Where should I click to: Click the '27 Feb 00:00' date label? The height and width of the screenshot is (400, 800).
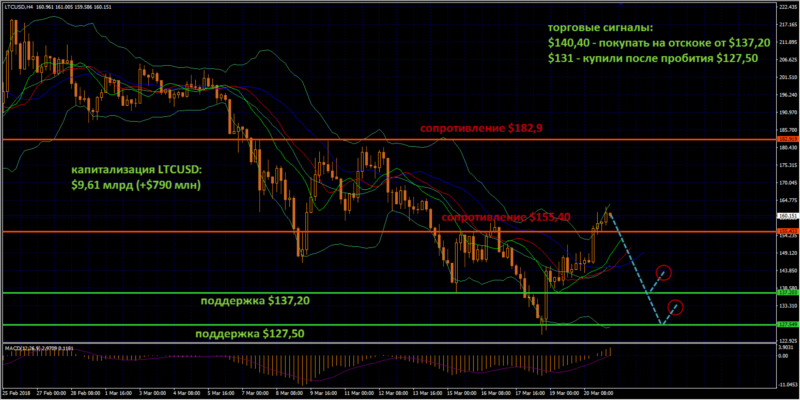(x=54, y=394)
